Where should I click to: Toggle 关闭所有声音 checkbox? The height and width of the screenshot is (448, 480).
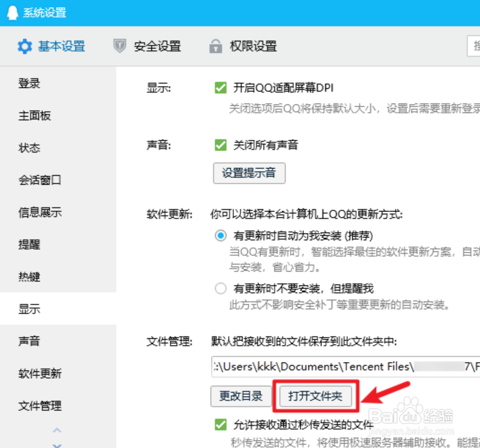[x=221, y=145]
